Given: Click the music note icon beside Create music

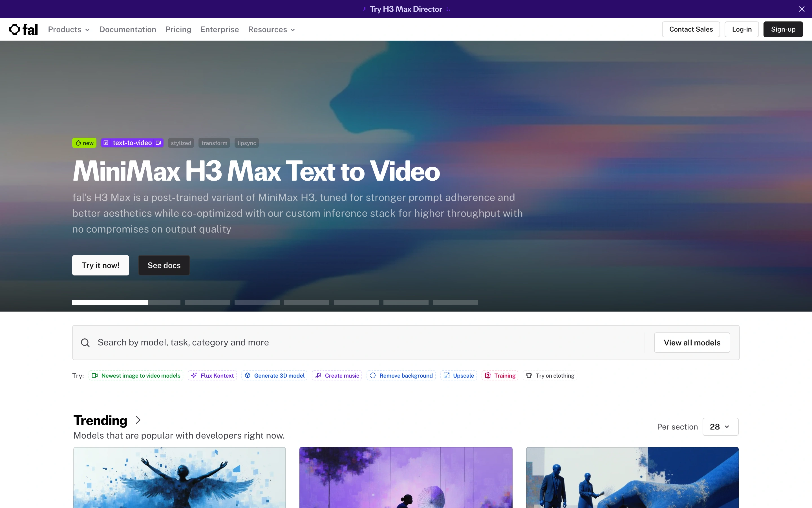Looking at the screenshot, I should tap(318, 375).
